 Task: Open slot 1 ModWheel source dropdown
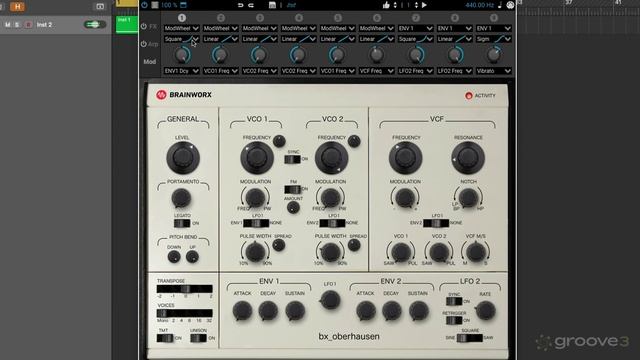click(182, 28)
